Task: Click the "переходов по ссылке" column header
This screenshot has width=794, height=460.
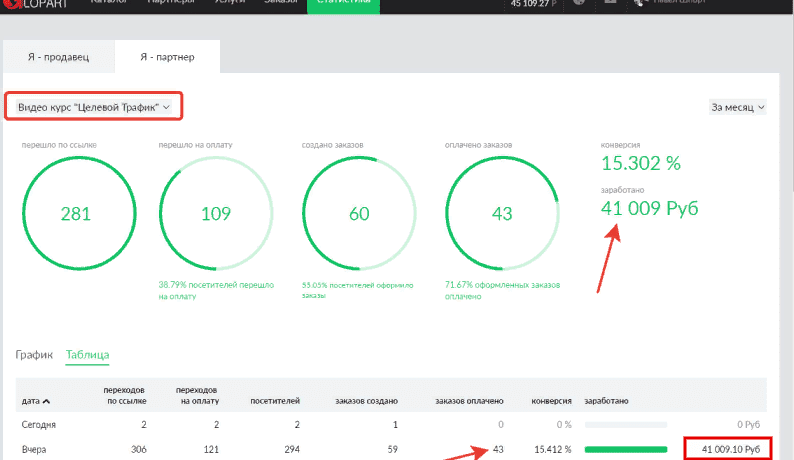Action: click(125, 395)
